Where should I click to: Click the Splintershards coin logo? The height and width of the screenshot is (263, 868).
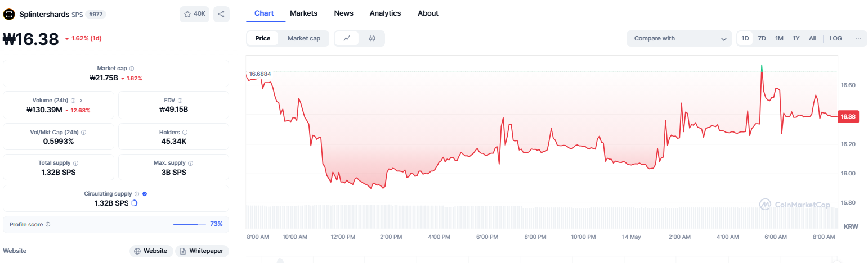(x=9, y=14)
